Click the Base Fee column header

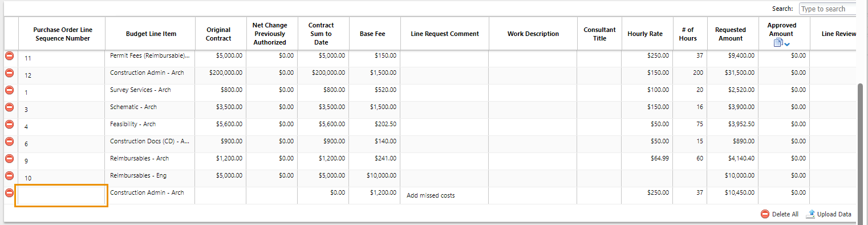point(372,34)
